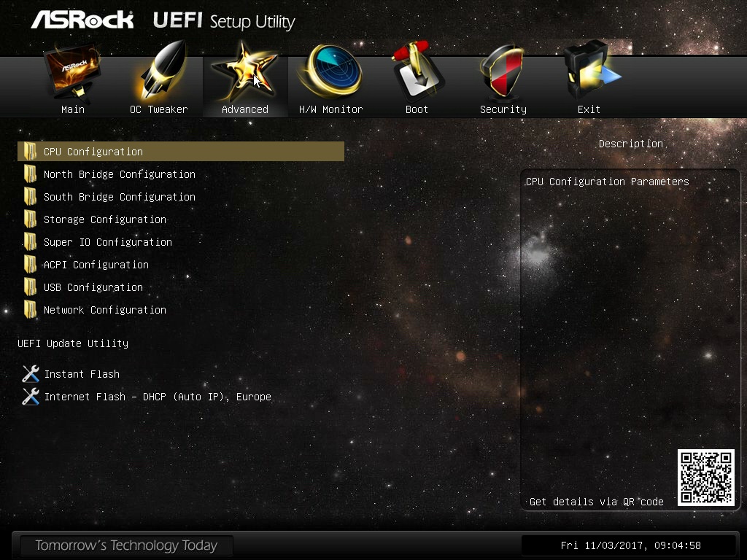Click the QR code image

pos(706,478)
